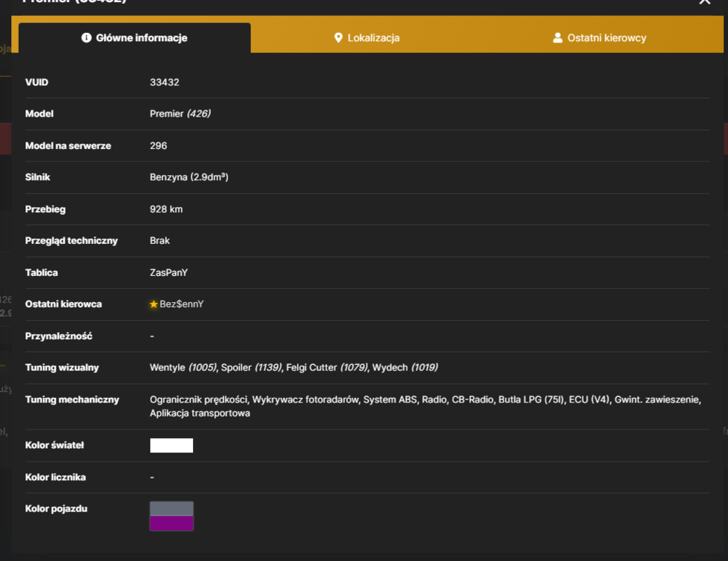Click the gray upper vehicle color swatch
This screenshot has width=728, height=561.
[x=171, y=509]
